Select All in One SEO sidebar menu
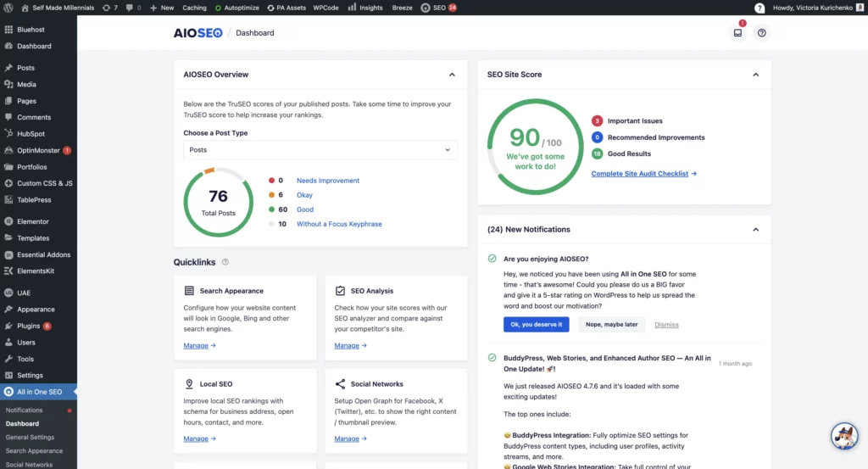The height and width of the screenshot is (469, 868). point(38,392)
